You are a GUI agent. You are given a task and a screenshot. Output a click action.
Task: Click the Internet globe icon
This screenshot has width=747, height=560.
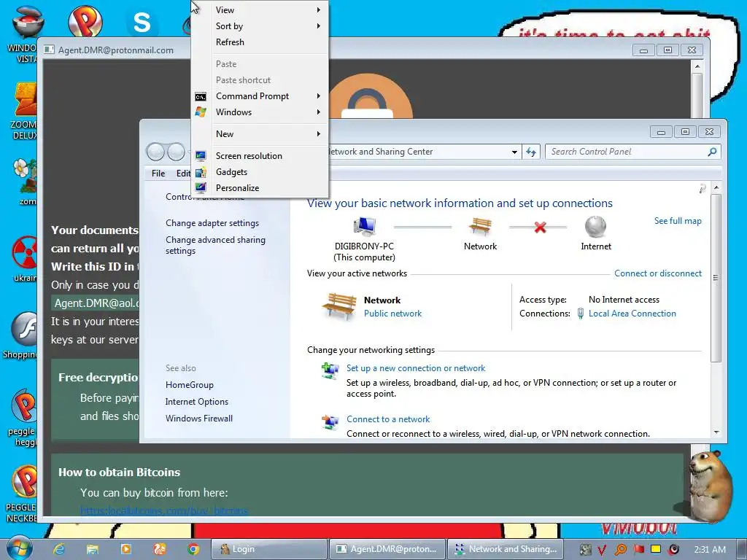[595, 227]
